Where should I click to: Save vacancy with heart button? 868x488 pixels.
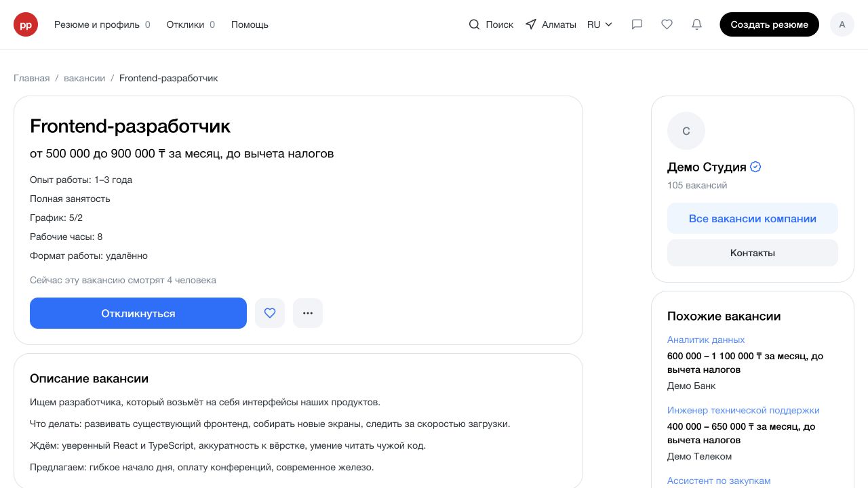click(270, 313)
